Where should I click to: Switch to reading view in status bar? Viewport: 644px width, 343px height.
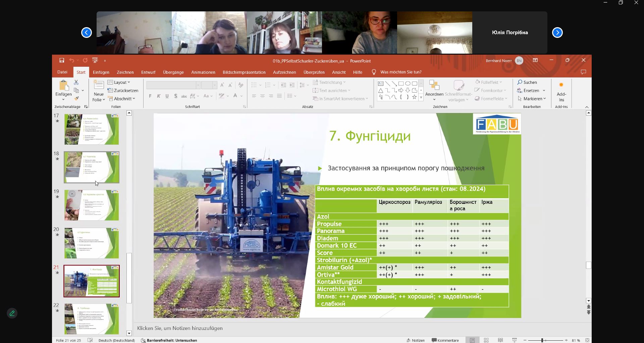[500, 340]
